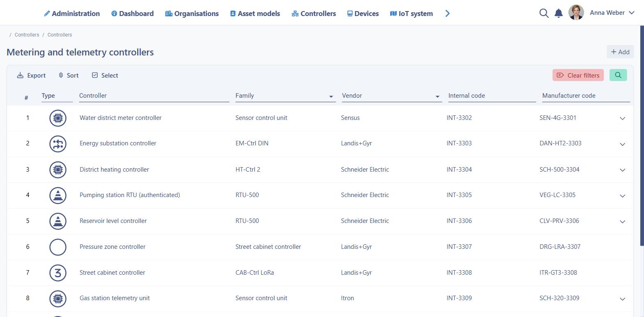Focus the Manufacturer code filter field
The height and width of the screenshot is (317, 644).
[586, 96]
